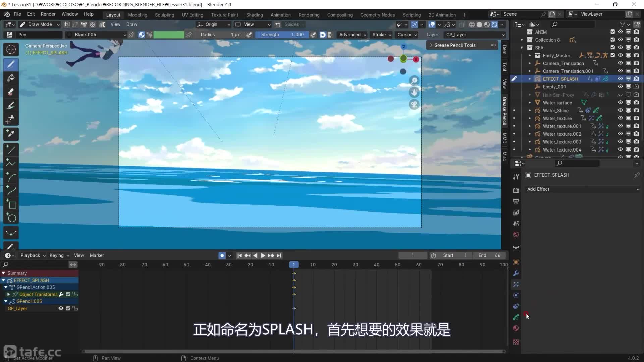Switch to the Sculpting workspace tab

164,15
